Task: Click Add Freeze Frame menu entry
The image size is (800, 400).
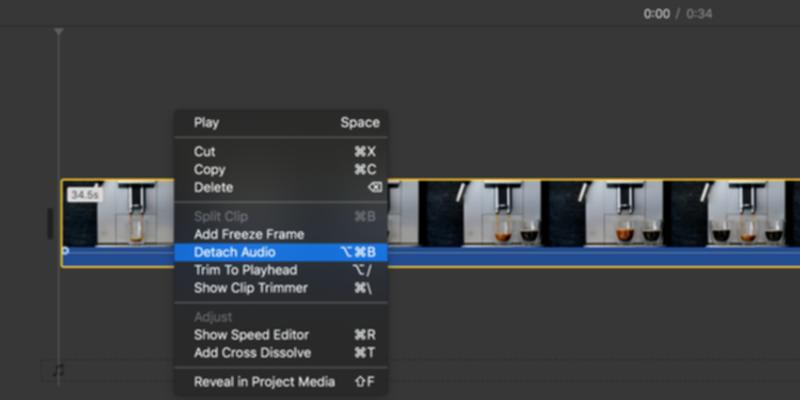Action: click(x=281, y=234)
